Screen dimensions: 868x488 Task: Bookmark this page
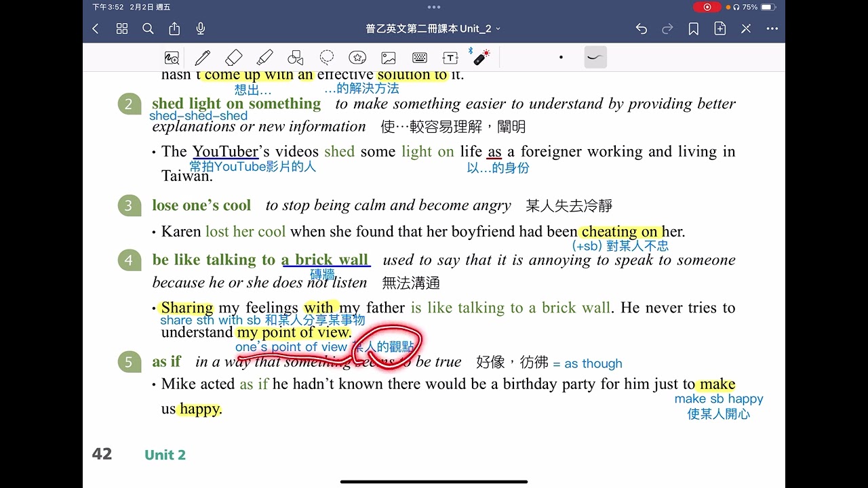(x=694, y=28)
